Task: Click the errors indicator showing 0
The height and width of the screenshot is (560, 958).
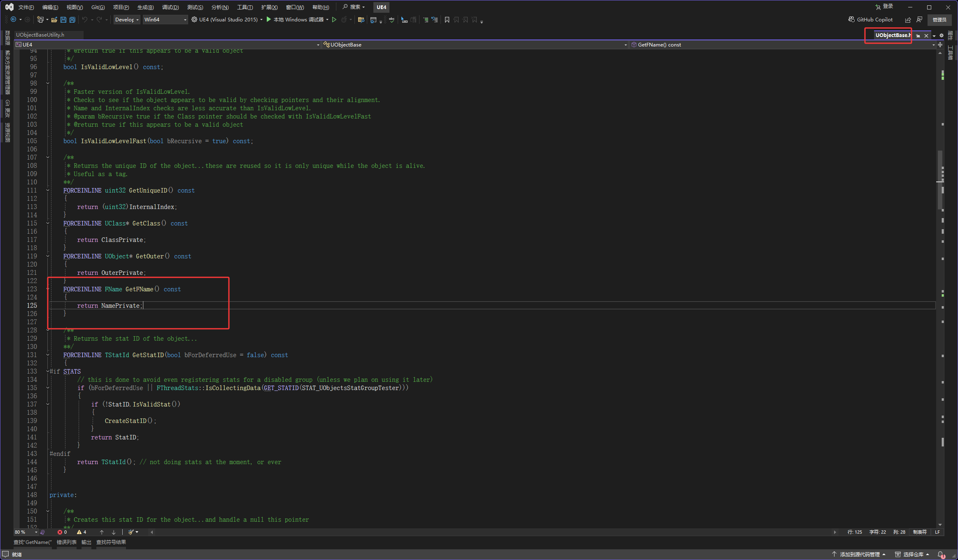Action: [x=62, y=532]
